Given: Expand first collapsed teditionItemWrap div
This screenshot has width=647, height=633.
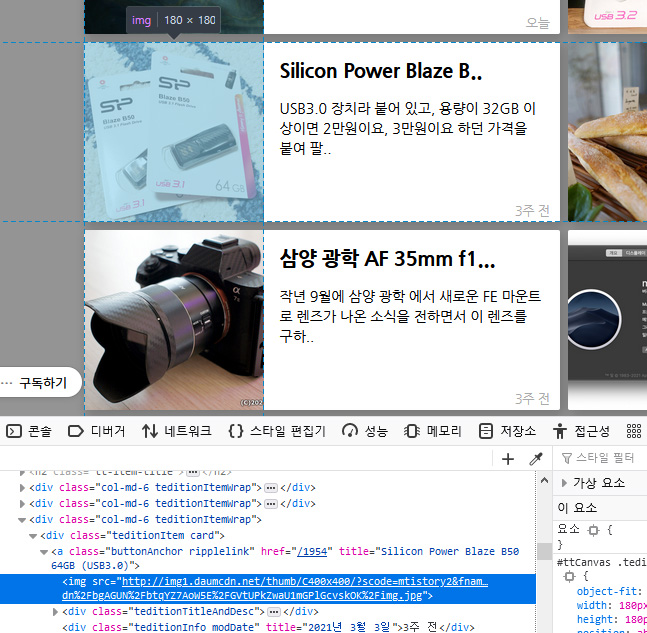Looking at the screenshot, I should 22,488.
